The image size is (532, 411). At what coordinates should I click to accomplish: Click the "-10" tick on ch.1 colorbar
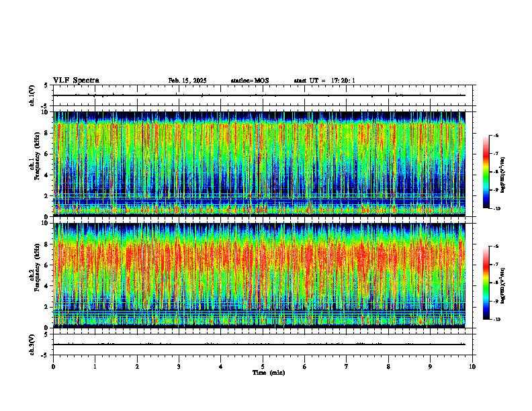point(497,209)
